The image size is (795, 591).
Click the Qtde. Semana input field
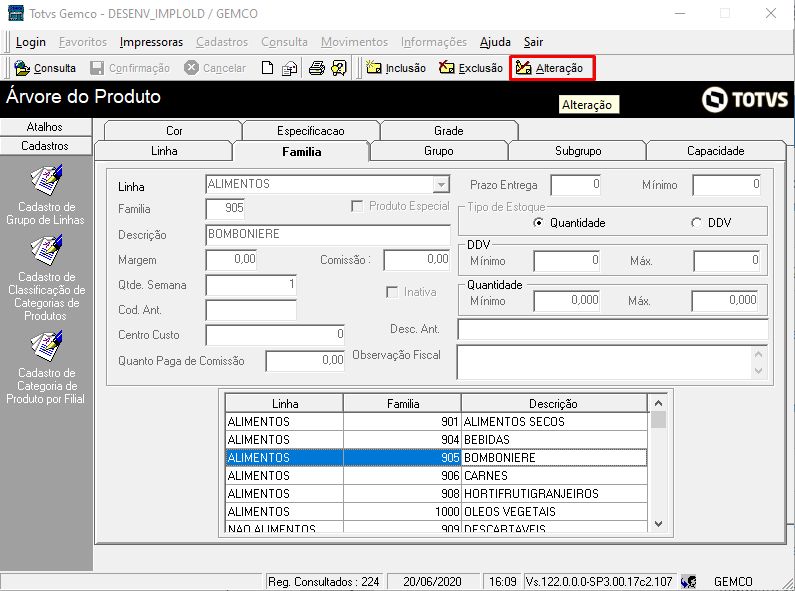[x=251, y=285]
